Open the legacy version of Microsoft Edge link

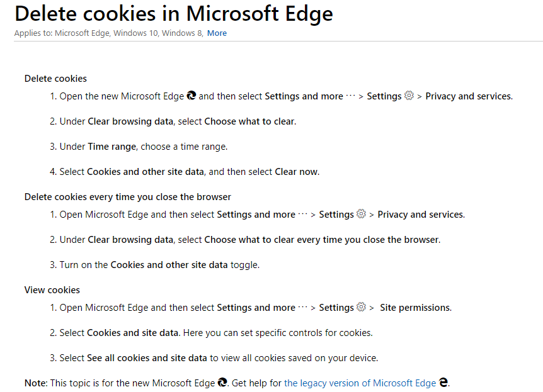360,383
